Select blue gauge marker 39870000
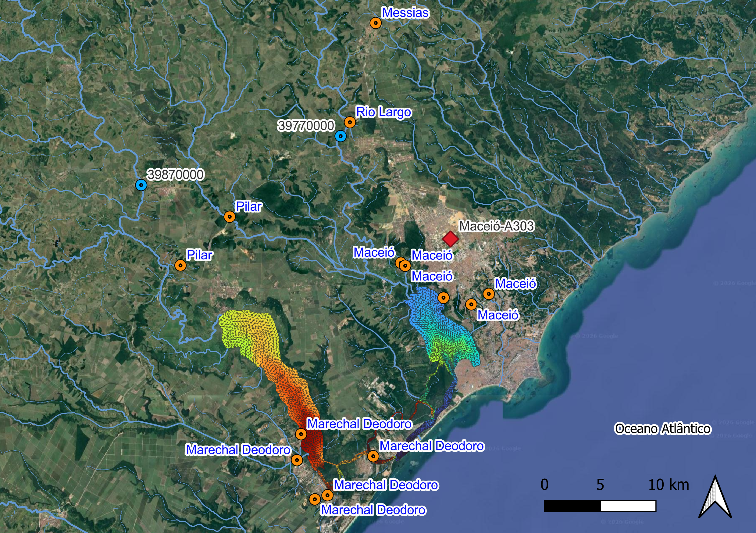The image size is (756, 533). pos(141,185)
